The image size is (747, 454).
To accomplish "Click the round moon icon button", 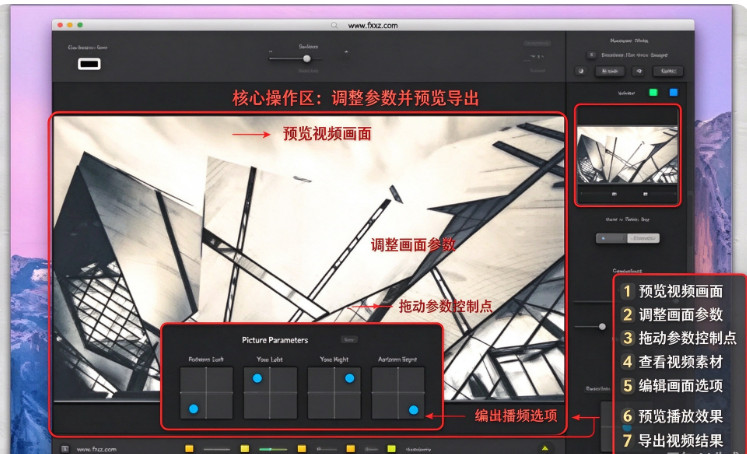I will [x=581, y=71].
